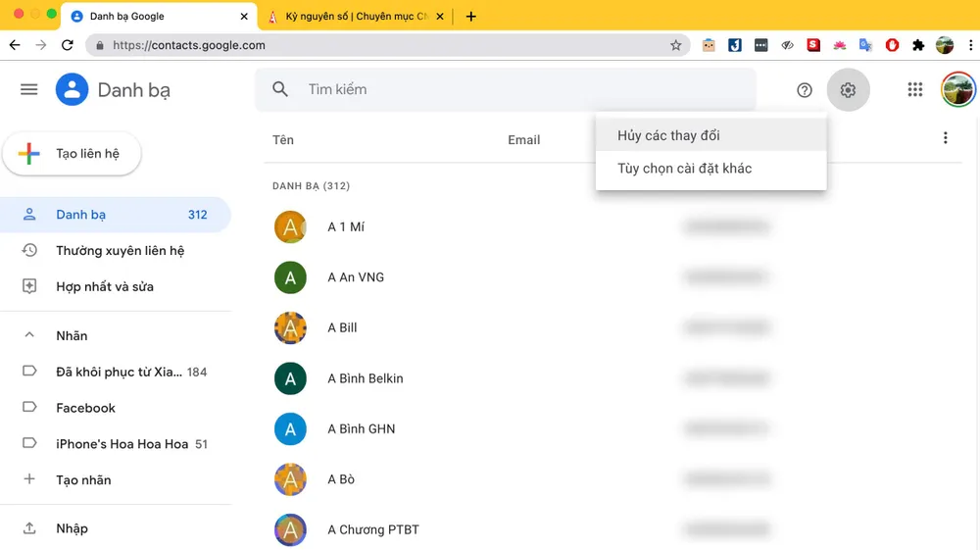980x550 pixels.
Task: Click the Thường xuyên liên hệ history icon
Action: (29, 250)
